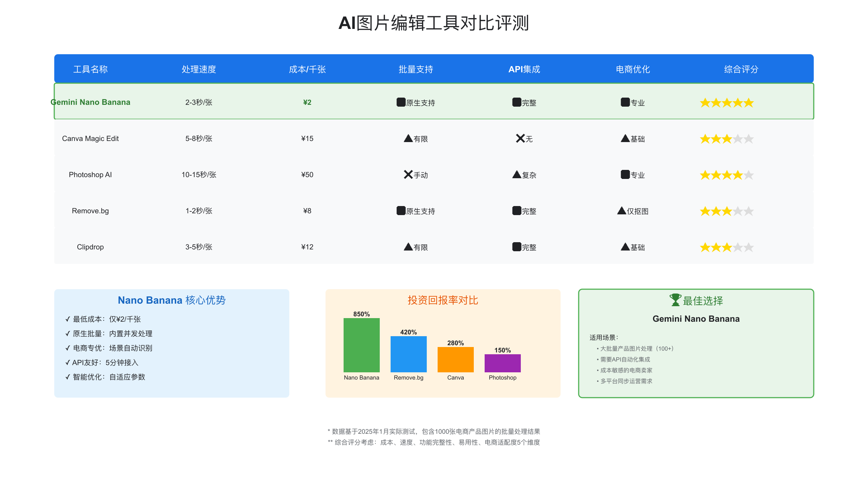The image size is (868, 488).
Task: Click the Nano Banana 核心优势 heading
Action: 172,300
